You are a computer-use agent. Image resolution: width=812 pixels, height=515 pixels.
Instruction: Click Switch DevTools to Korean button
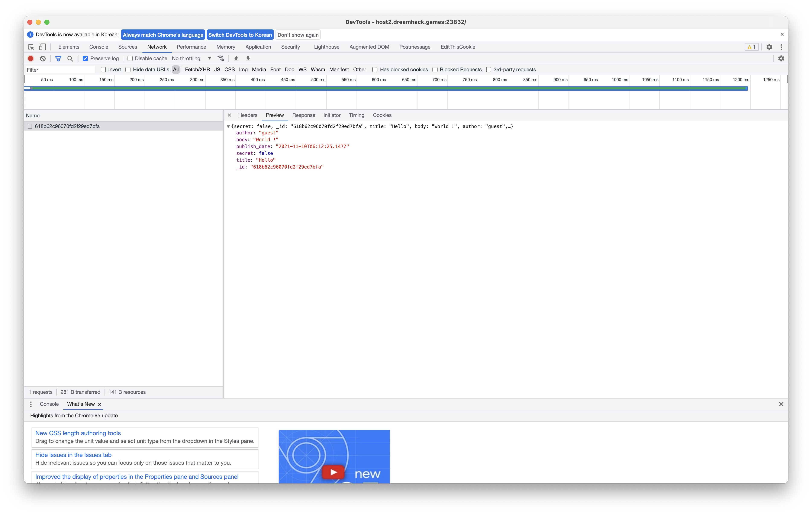click(x=240, y=35)
